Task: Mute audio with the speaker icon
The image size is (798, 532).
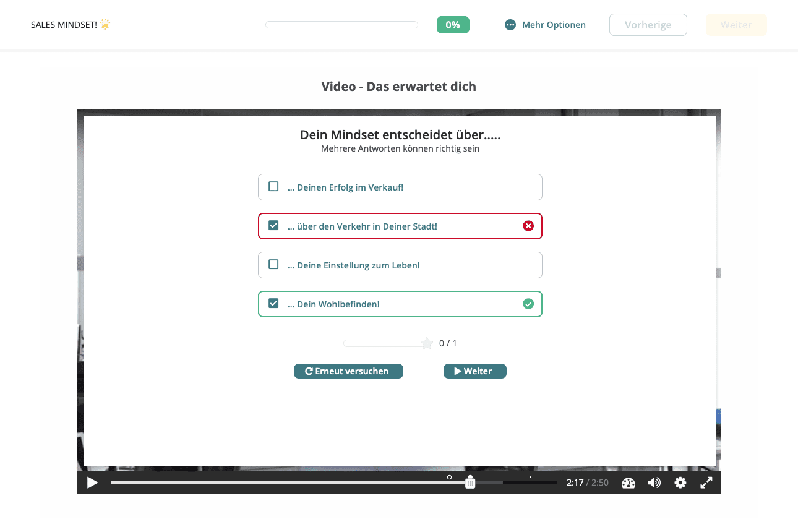Action: click(654, 483)
